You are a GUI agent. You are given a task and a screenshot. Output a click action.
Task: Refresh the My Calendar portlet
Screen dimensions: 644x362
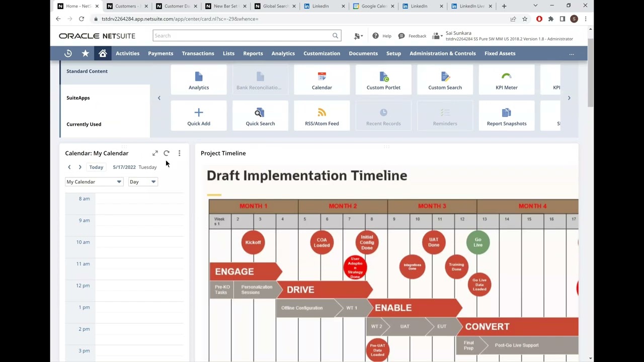(167, 153)
